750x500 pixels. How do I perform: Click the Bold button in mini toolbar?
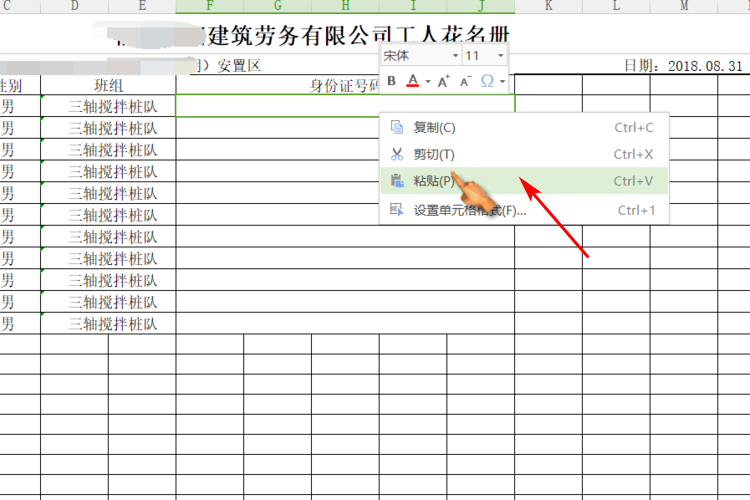coord(391,81)
